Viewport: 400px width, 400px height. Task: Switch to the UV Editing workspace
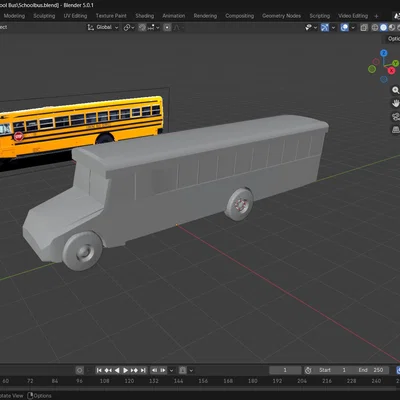pyautogui.click(x=75, y=16)
